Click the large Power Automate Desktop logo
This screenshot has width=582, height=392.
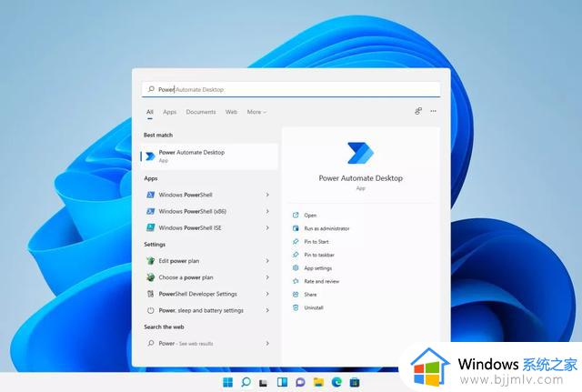[360, 153]
